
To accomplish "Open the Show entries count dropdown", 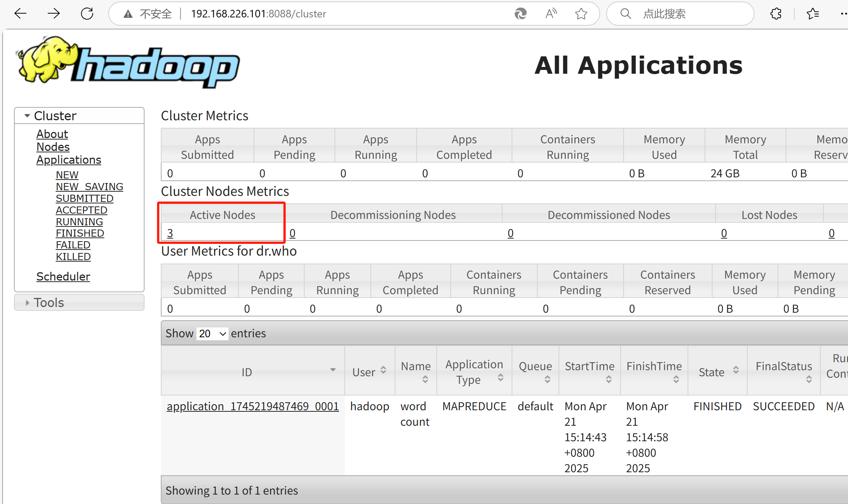I will 212,333.
